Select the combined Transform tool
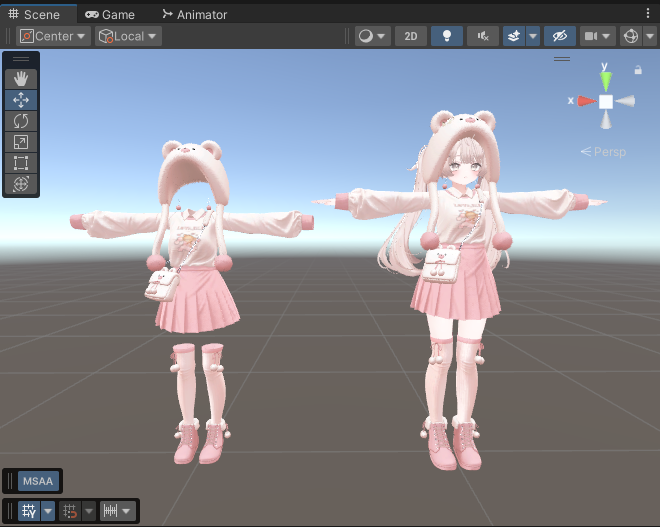 click(x=21, y=184)
